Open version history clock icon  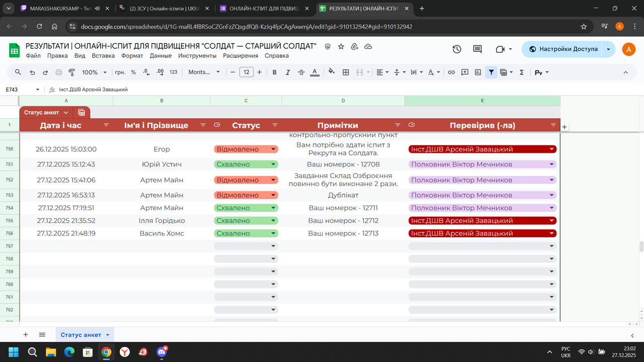457,49
